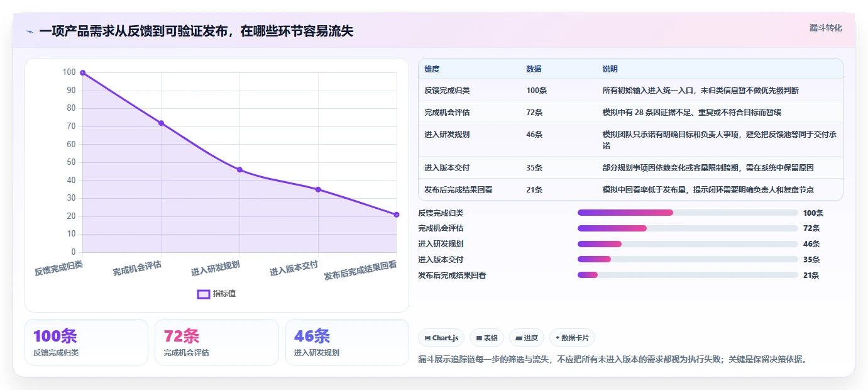868x390 pixels.
Task: Click the 反馈完成归类 progress bar
Action: [x=688, y=213]
